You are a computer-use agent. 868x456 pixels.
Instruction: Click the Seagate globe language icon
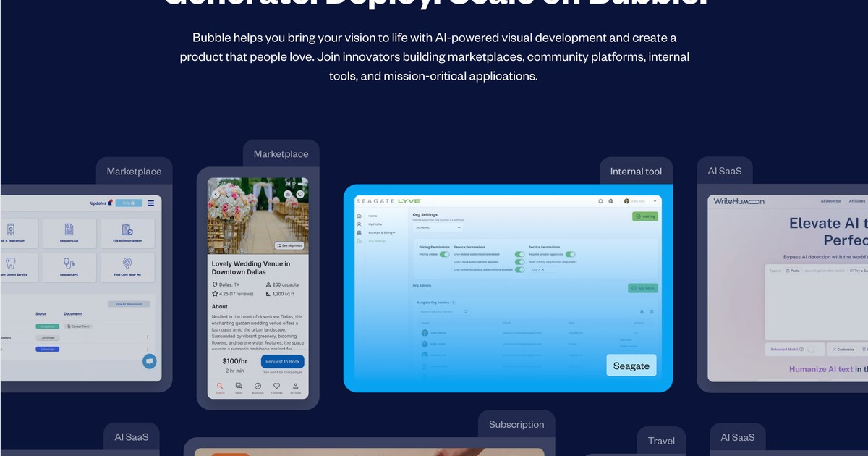611,201
